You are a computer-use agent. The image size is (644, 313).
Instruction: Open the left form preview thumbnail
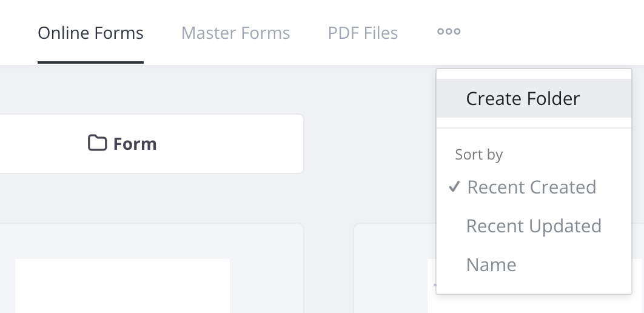coord(122,285)
